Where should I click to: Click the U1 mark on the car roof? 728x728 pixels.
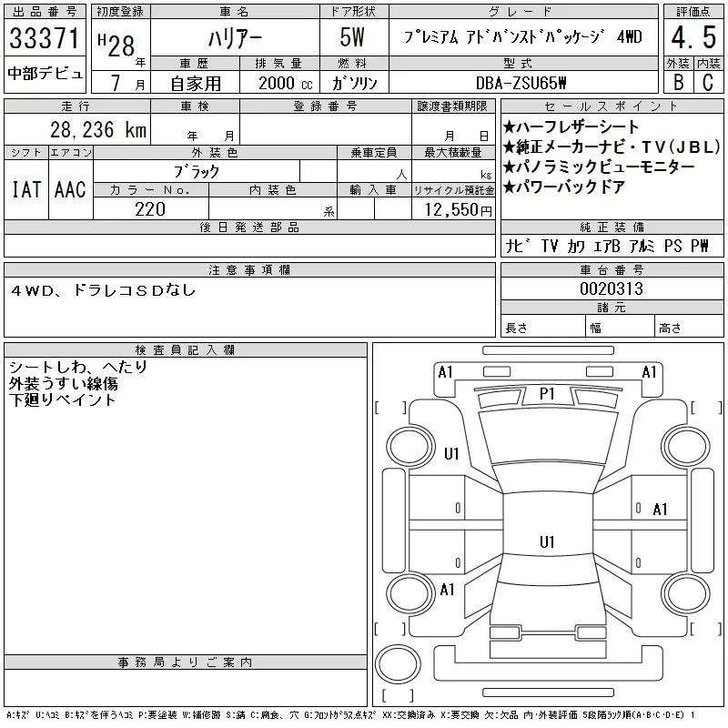point(547,542)
